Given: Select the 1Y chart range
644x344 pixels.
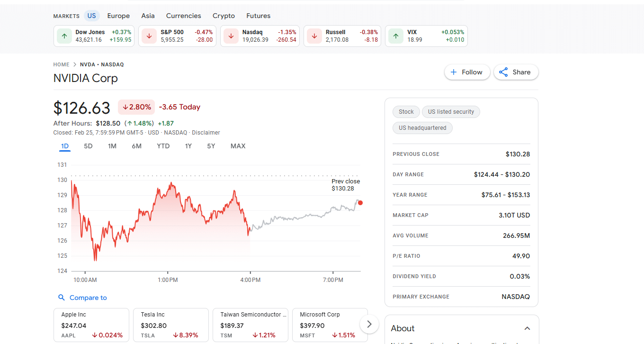Looking at the screenshot, I should [188, 146].
